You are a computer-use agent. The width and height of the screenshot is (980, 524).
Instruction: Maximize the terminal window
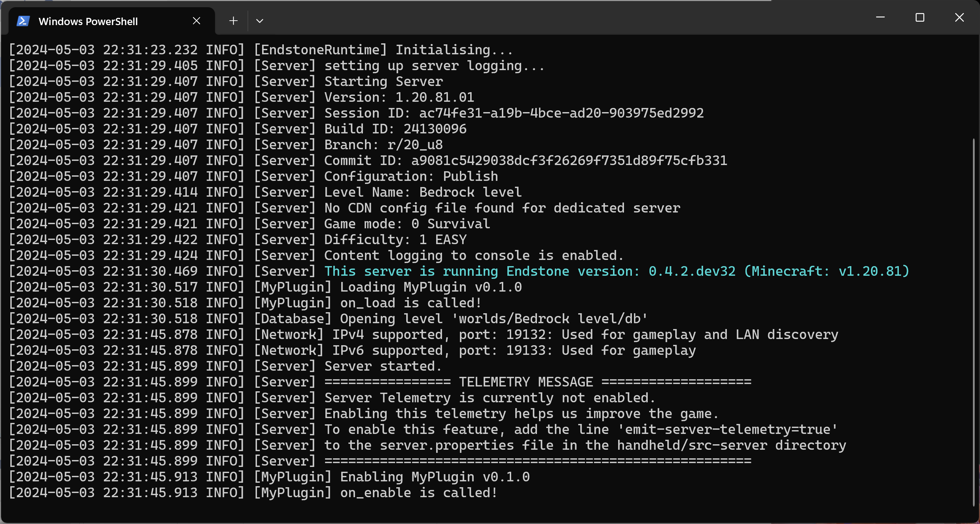920,17
